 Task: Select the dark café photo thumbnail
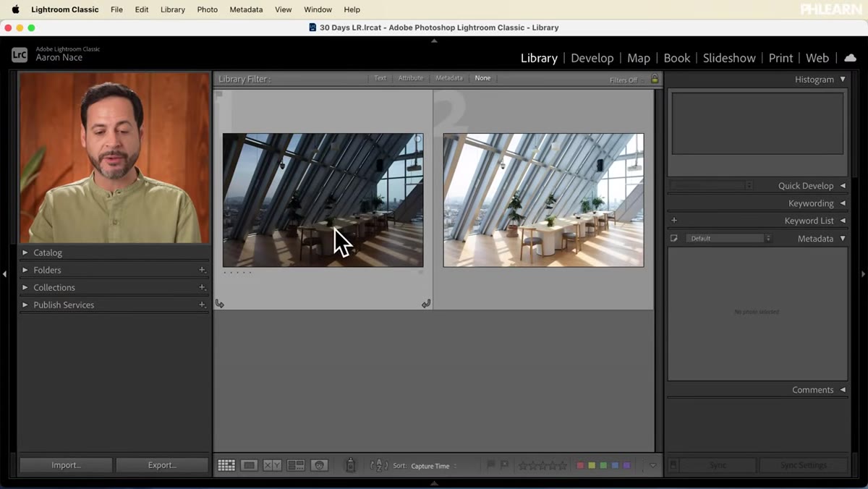pyautogui.click(x=323, y=200)
